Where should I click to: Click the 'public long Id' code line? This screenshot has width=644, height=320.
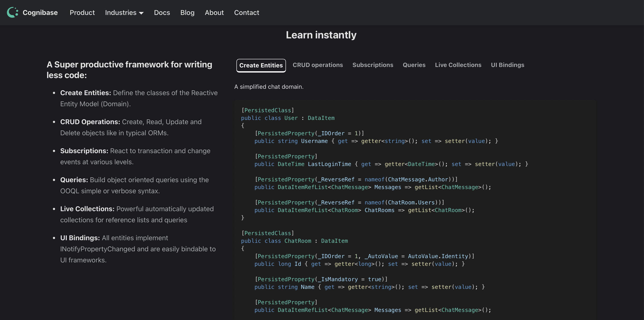[360, 264]
